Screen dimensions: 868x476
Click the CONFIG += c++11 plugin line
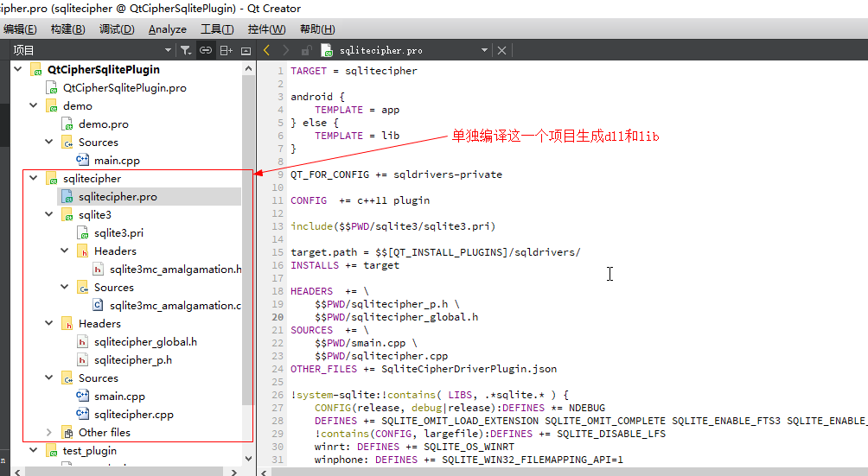tap(360, 200)
